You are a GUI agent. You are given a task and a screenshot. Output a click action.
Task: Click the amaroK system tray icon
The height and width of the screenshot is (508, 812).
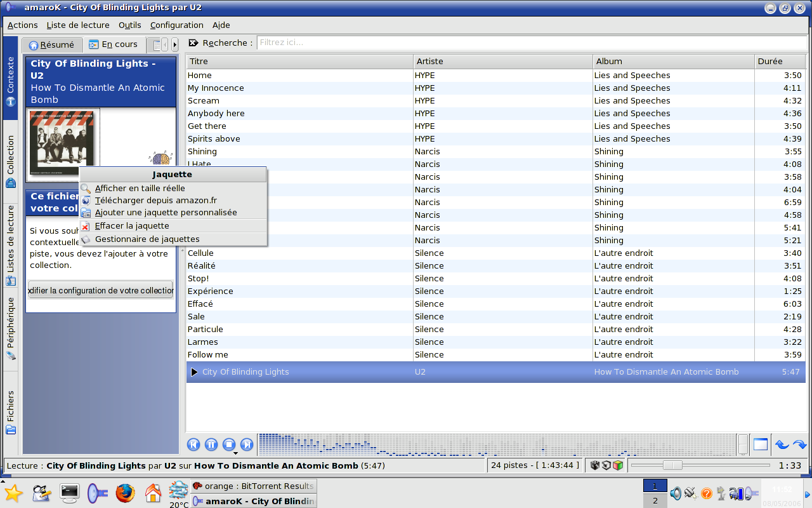pyautogui.click(x=752, y=493)
